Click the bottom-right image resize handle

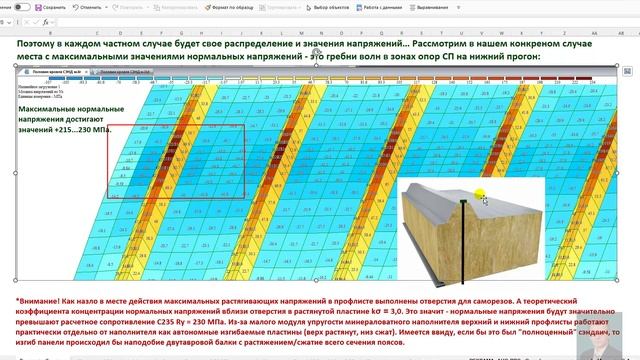coord(617,280)
